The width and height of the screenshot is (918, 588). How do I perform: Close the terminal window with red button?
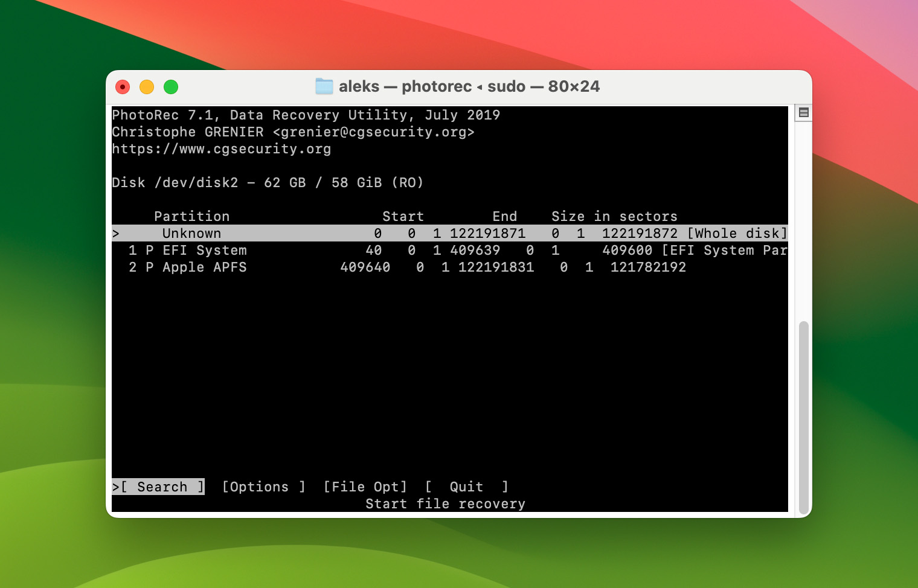123,87
